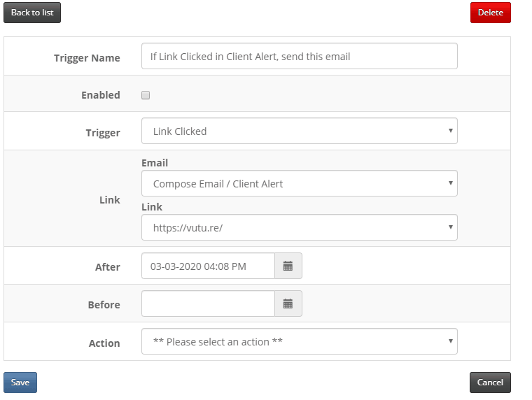Click the empty Before date field
The height and width of the screenshot is (400, 532).
(x=208, y=303)
